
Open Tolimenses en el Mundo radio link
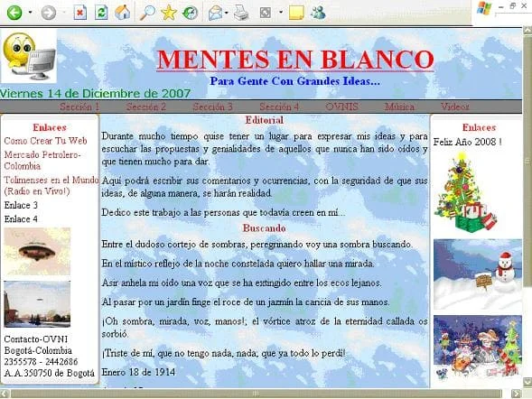[51, 185]
